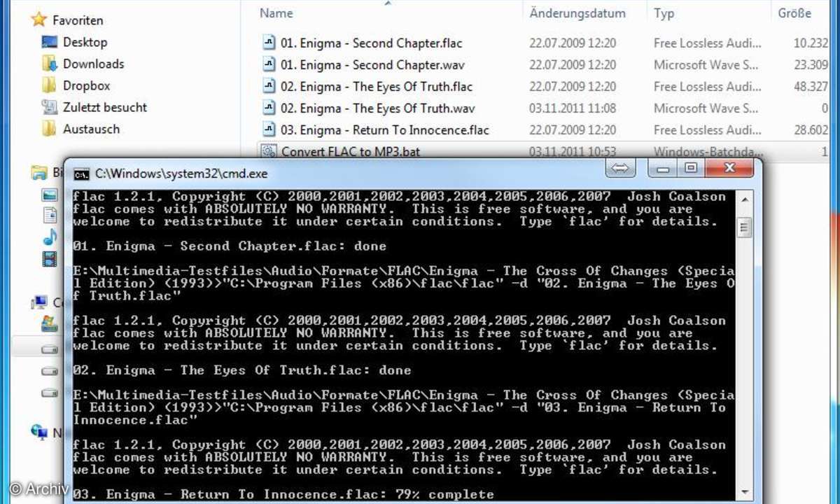The height and width of the screenshot is (504, 840).
Task: Sort files by Größe column
Action: coord(794,13)
